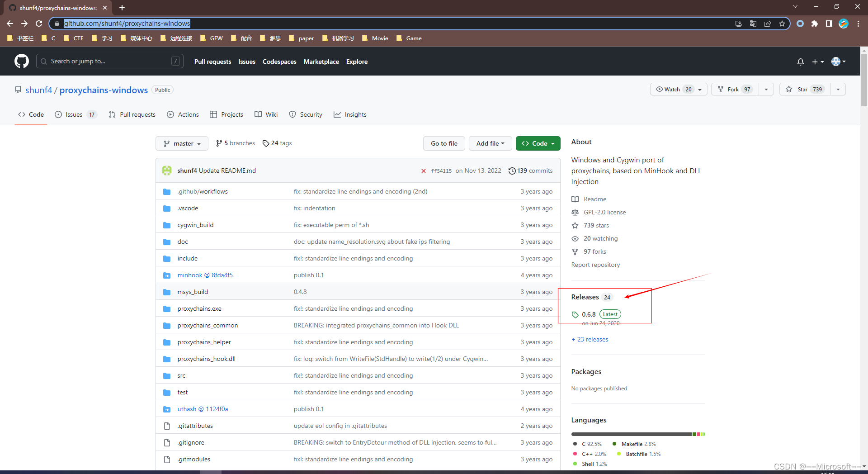868x474 pixels.
Task: Switch to the repository Pull requests tab
Action: tap(132, 114)
